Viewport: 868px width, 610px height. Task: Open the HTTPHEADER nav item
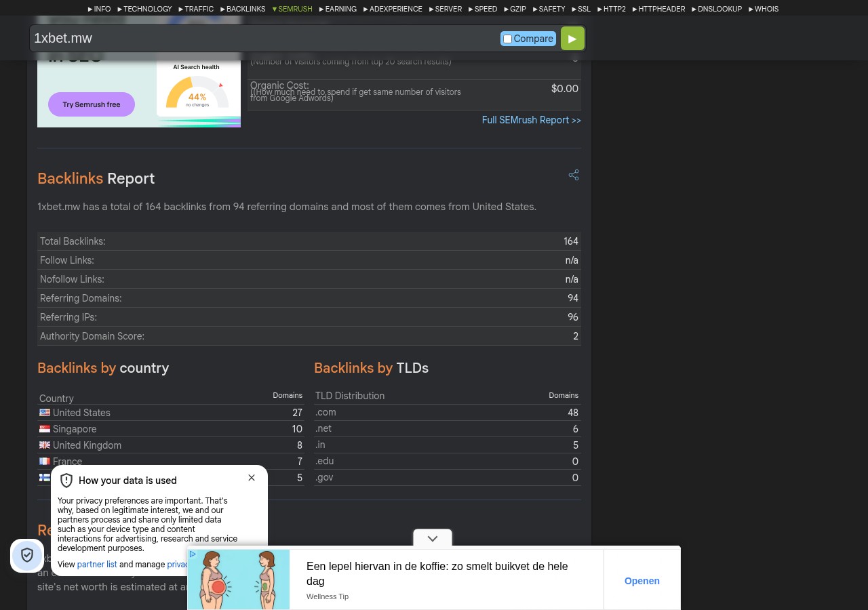(658, 9)
